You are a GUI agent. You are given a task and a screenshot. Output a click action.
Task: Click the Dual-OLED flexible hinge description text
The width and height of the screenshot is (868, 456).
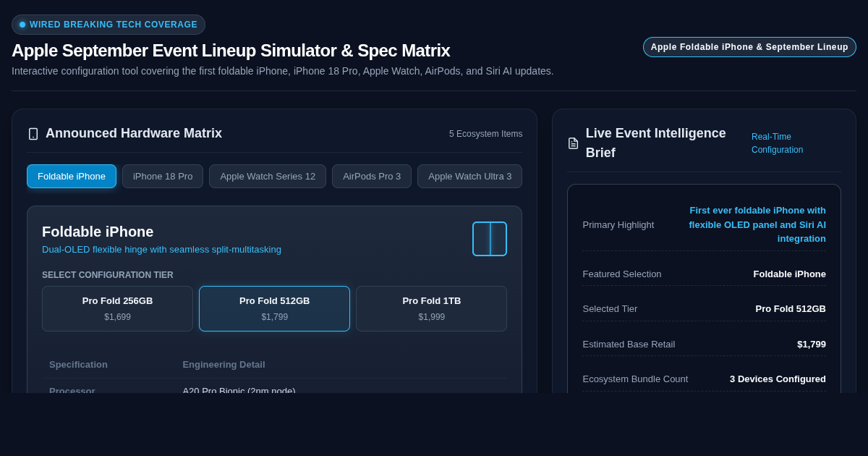coord(161,250)
